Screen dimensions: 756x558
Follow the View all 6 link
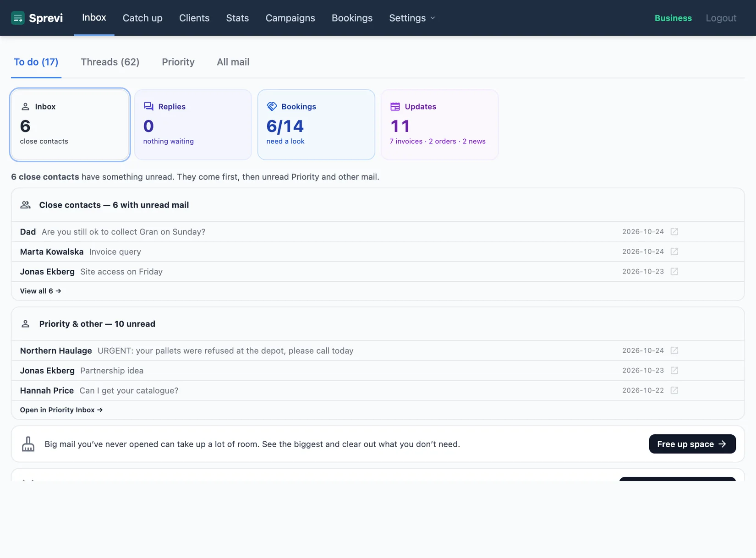click(x=40, y=291)
